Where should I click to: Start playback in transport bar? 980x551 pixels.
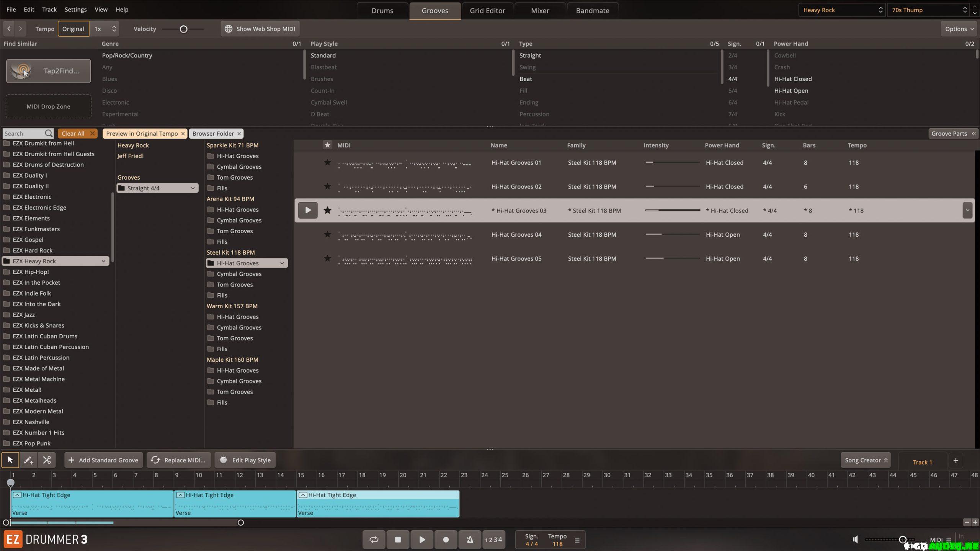coord(422,540)
